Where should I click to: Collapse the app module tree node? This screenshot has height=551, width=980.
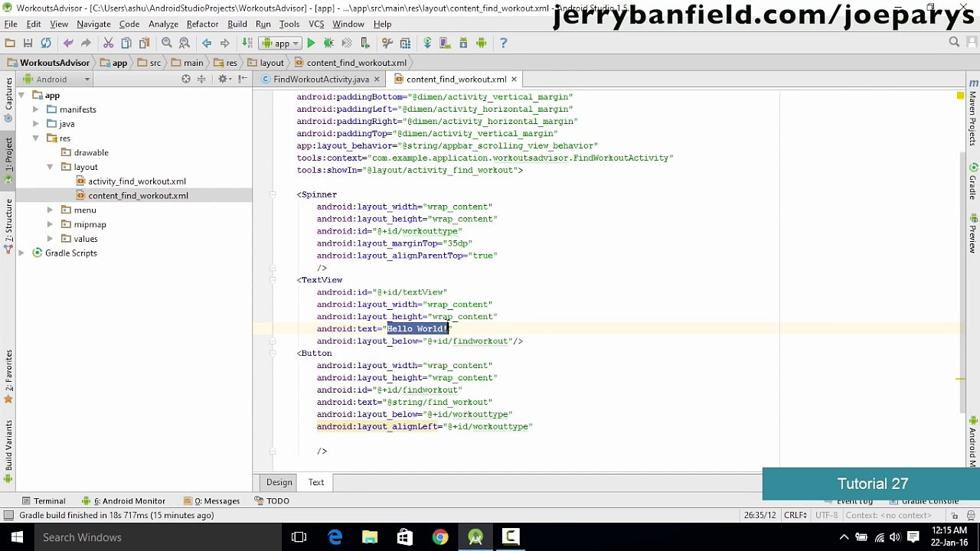[x=21, y=96]
